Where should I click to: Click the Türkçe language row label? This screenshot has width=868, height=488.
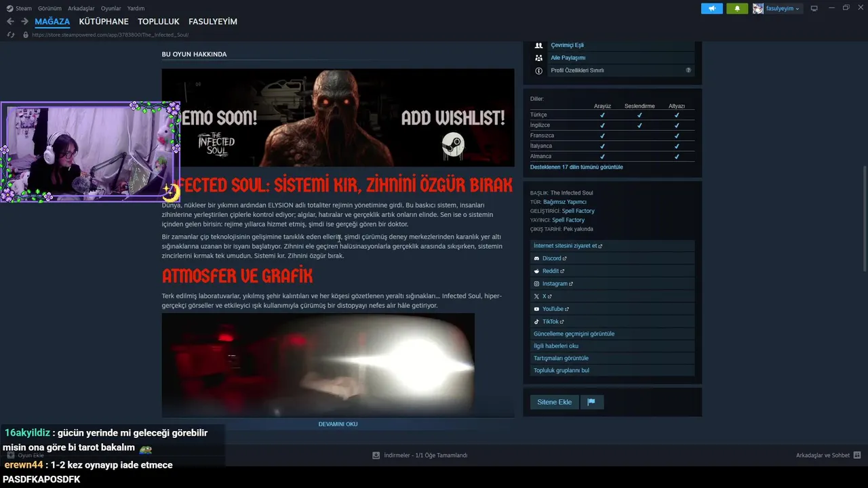point(538,115)
